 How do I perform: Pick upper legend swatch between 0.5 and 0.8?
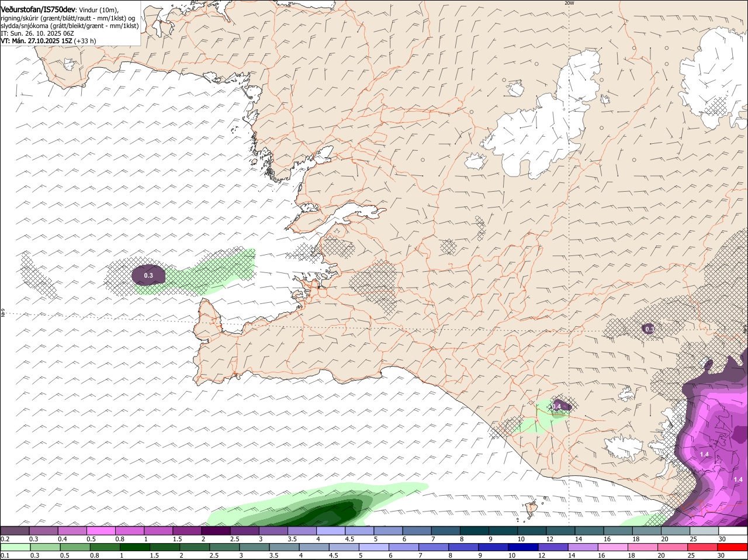(101, 530)
